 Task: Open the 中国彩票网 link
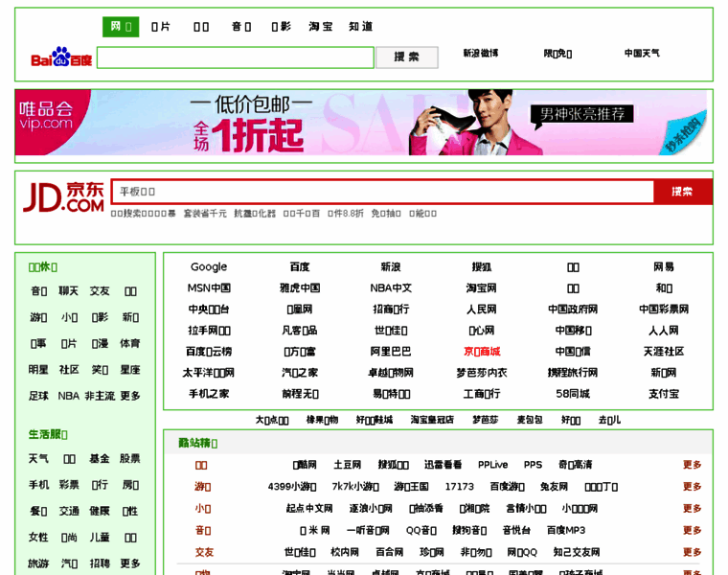tap(664, 309)
